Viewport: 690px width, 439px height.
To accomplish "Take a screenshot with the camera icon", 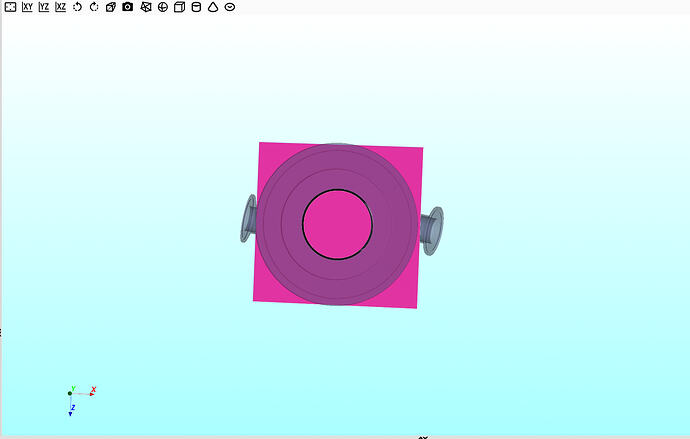I will [x=128, y=7].
